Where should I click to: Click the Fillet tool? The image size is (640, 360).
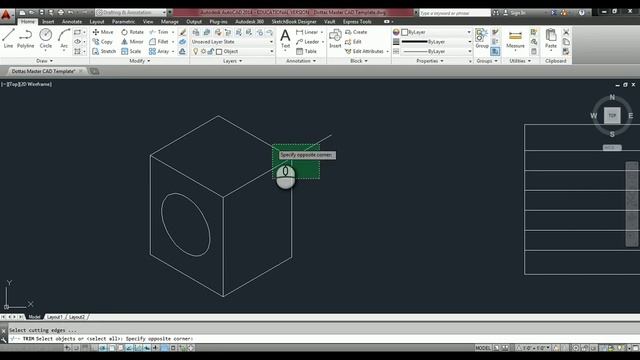point(159,42)
